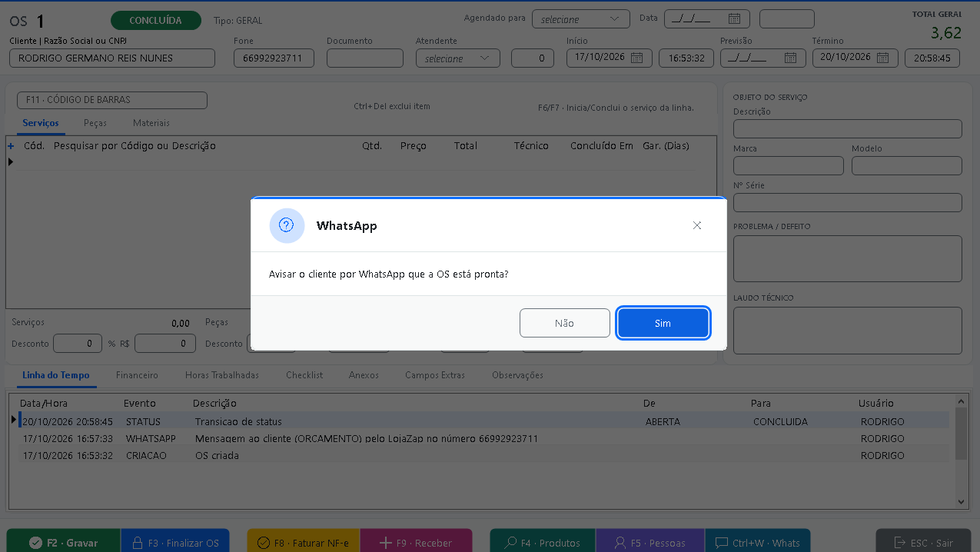This screenshot has height=552, width=980.
Task: Open the Financeiro tab
Action: tap(137, 375)
